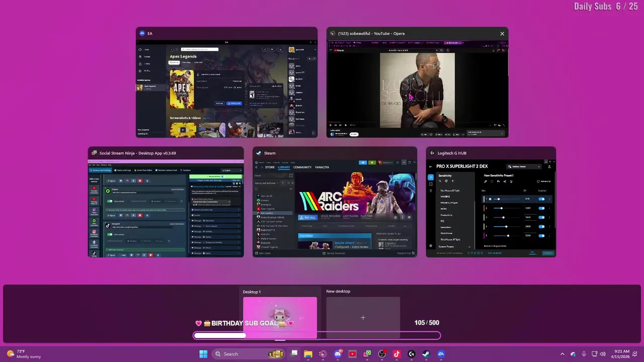This screenshot has height=362, width=644.
Task: Open Friends & Chat in Steam
Action: pyautogui.click(x=406, y=253)
